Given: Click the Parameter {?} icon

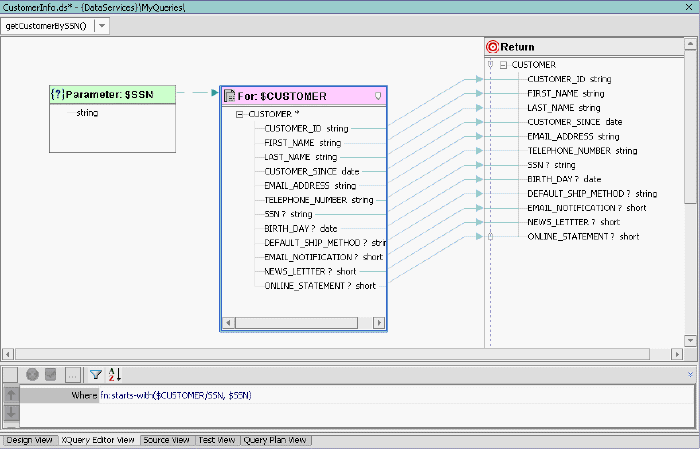Looking at the screenshot, I should click(58, 94).
